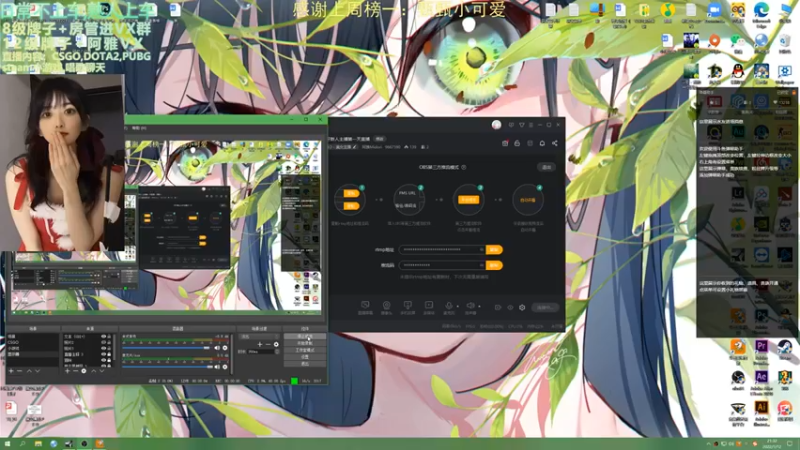Edit stream title with pencil icon
Viewport: 800px width, 450px height.
point(355,147)
